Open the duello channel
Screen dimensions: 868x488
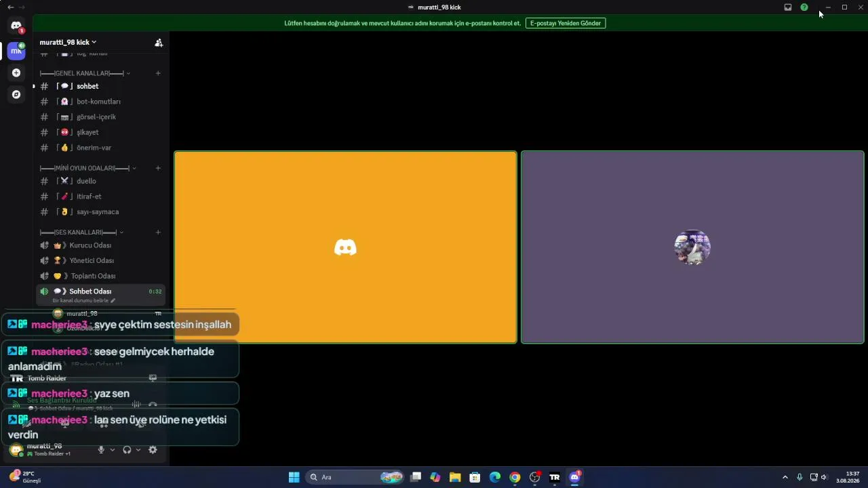point(100,181)
